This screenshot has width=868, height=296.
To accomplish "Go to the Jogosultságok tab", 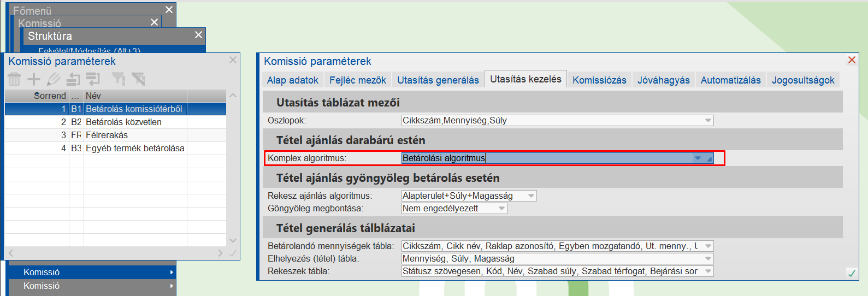I will (x=802, y=80).
